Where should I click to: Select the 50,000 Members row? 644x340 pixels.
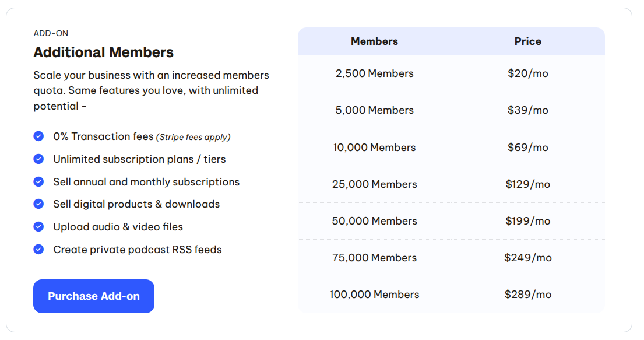tap(374, 221)
